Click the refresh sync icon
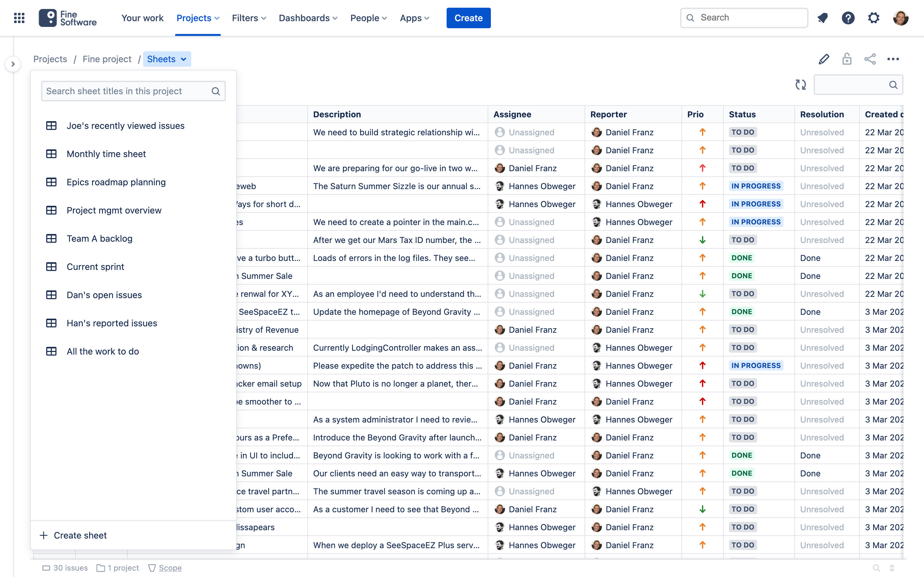 click(801, 85)
